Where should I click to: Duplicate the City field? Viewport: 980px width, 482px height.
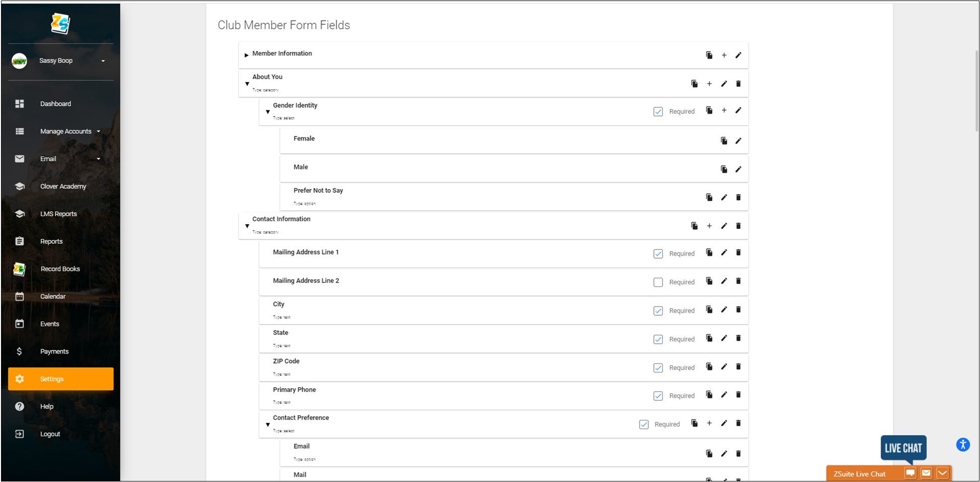(709, 310)
